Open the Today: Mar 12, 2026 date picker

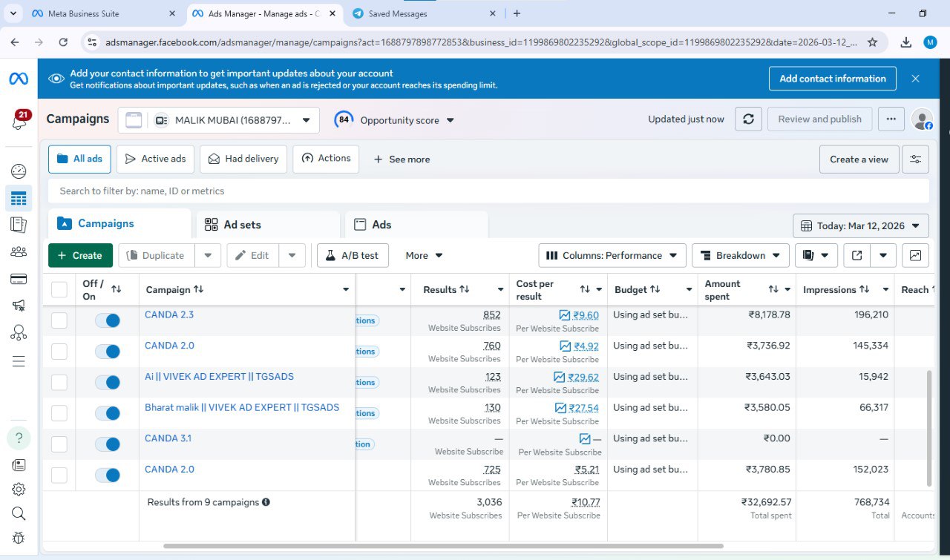click(861, 225)
